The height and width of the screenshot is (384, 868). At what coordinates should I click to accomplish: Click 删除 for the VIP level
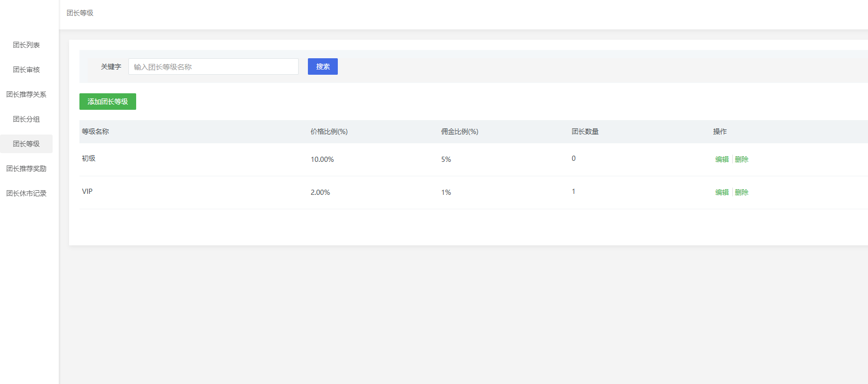point(742,192)
